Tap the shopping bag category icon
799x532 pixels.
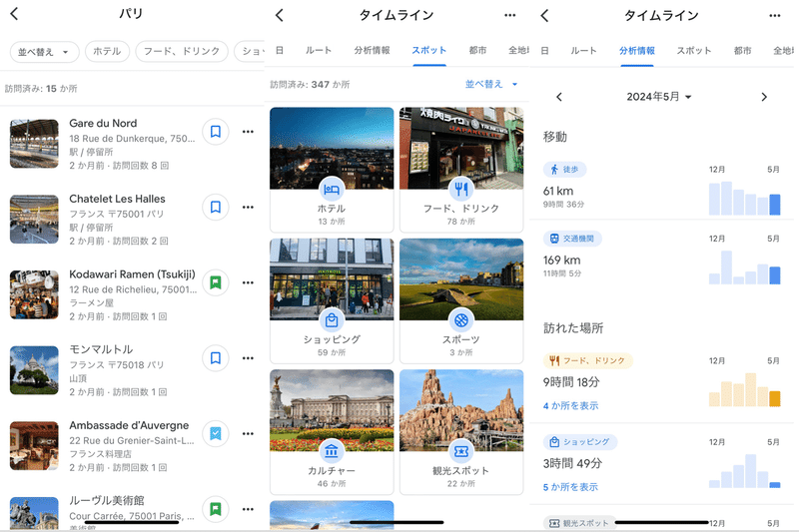point(332,320)
